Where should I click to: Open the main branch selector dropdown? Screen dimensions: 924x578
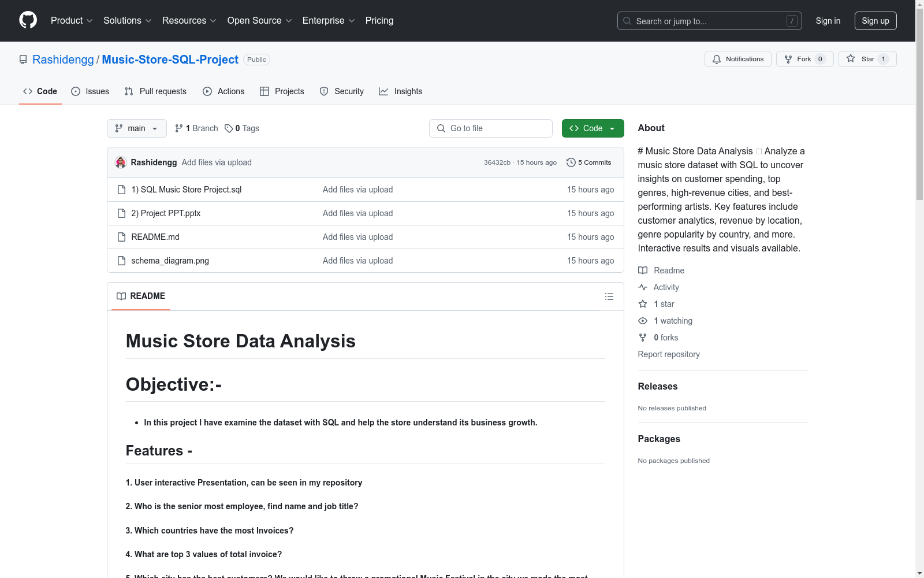tap(137, 128)
